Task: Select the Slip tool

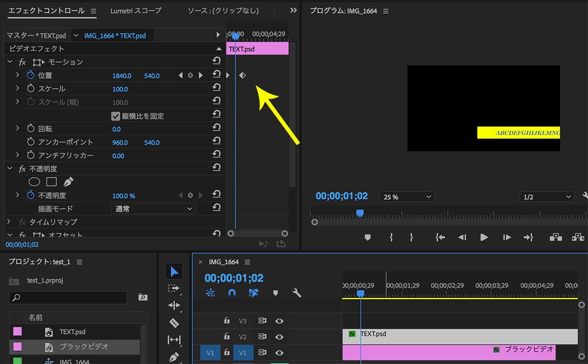Action: (x=174, y=340)
